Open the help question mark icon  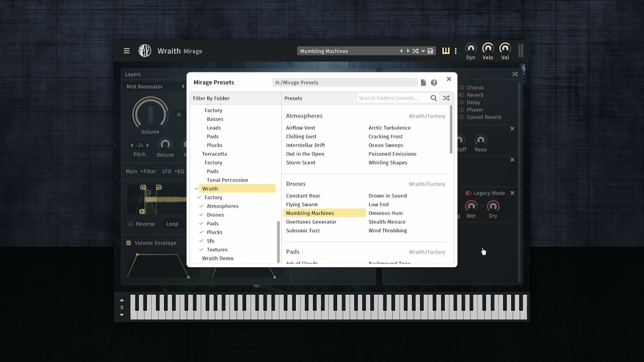click(x=434, y=82)
